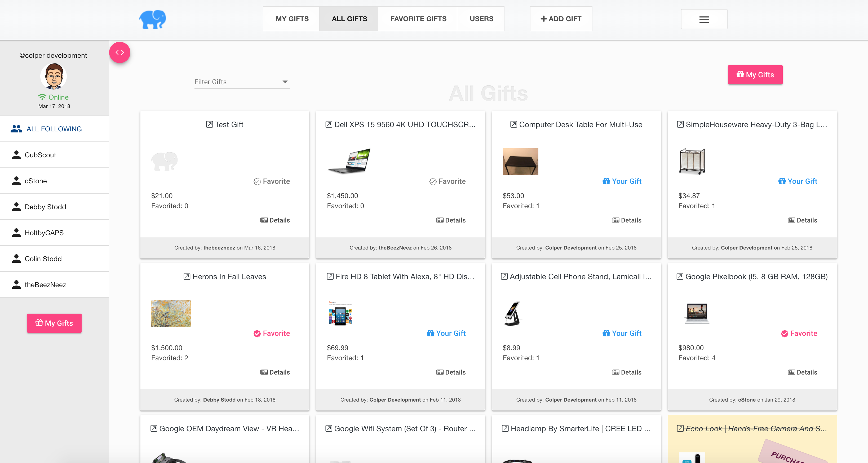Open Details for Computer Desk Table
The image size is (868, 463).
626,220
